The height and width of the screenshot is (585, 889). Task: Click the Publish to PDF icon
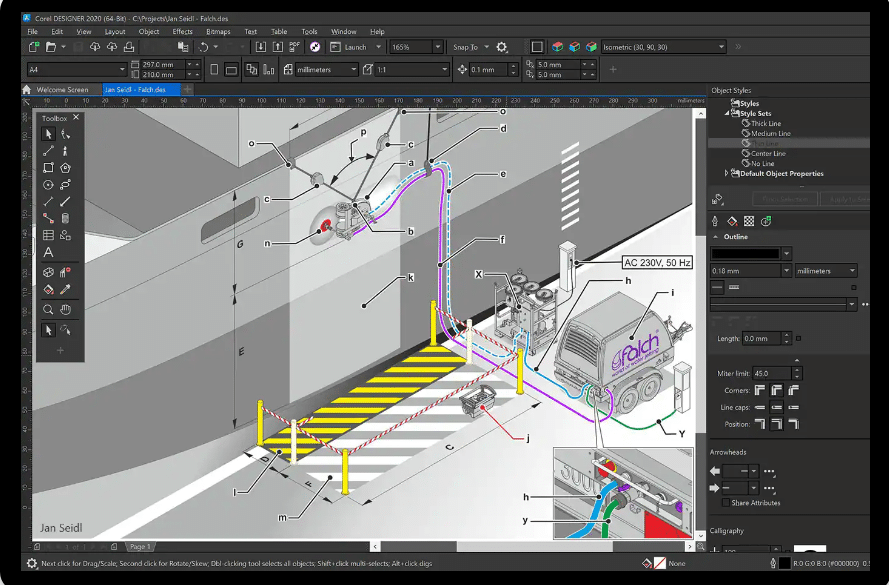point(295,47)
